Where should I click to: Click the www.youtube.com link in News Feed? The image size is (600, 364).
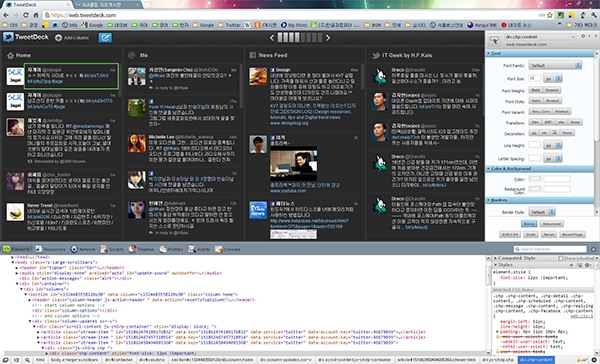[288, 191]
